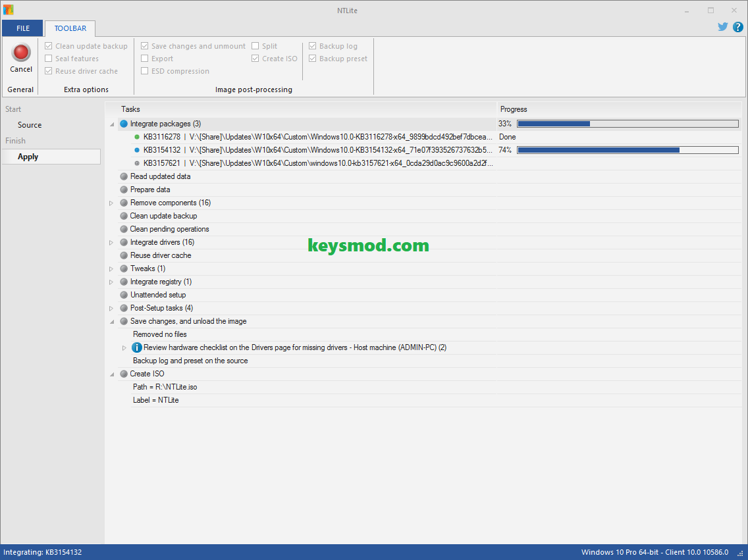Click the status bar resize grip icon
Viewport: 748px width, 560px height.
coord(740,553)
